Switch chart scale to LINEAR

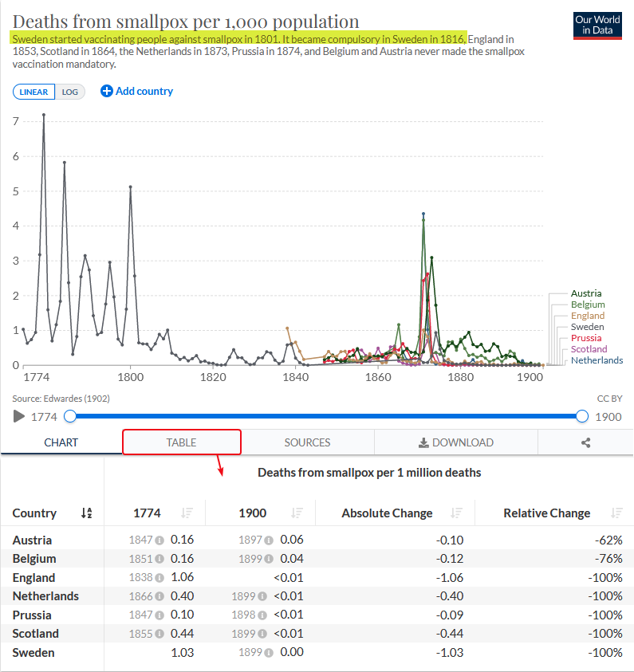(33, 92)
